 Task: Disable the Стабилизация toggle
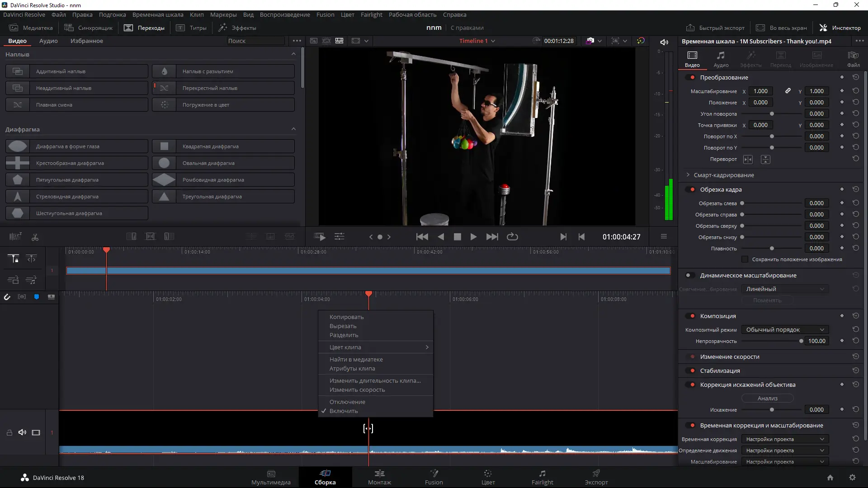(690, 371)
